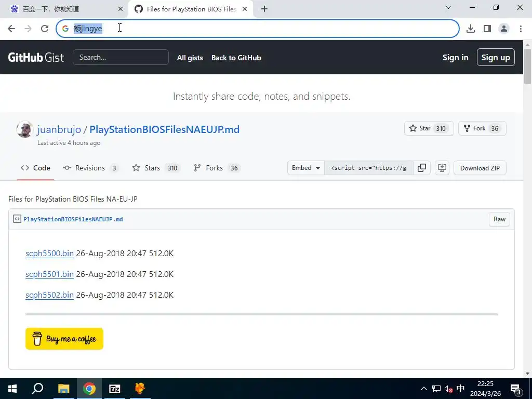This screenshot has height=399, width=532.
Task: Open the Forks tab
Action: (x=217, y=168)
